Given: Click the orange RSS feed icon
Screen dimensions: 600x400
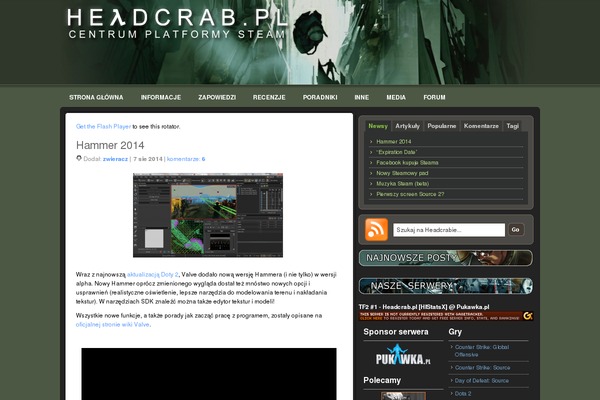Looking at the screenshot, I should (x=377, y=229).
